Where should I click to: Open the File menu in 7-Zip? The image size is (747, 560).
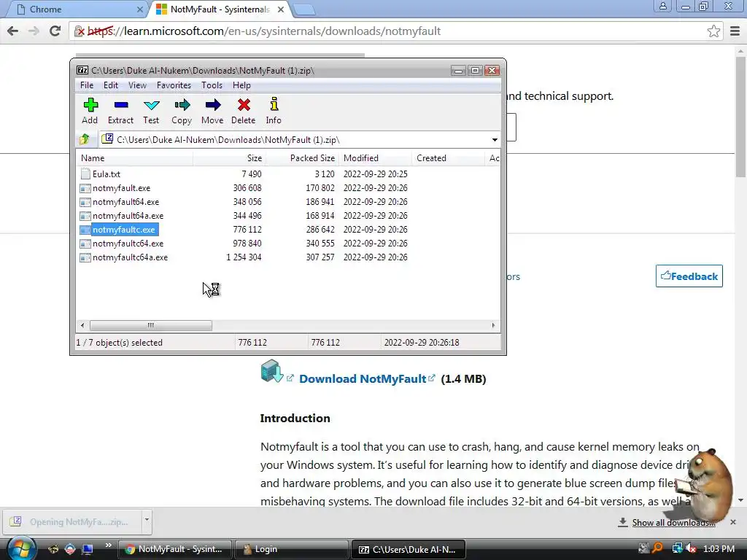(87, 85)
